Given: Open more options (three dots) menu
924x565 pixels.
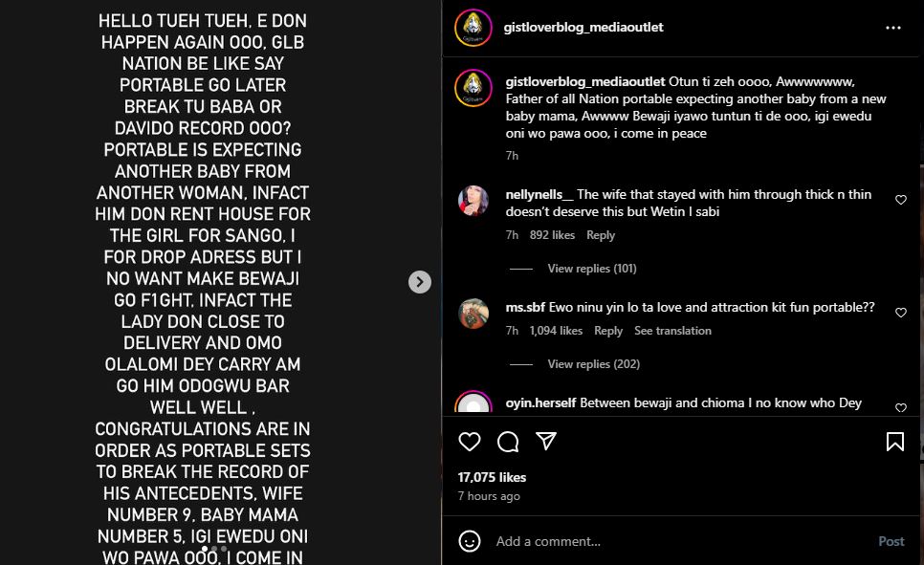Looking at the screenshot, I should (893, 28).
